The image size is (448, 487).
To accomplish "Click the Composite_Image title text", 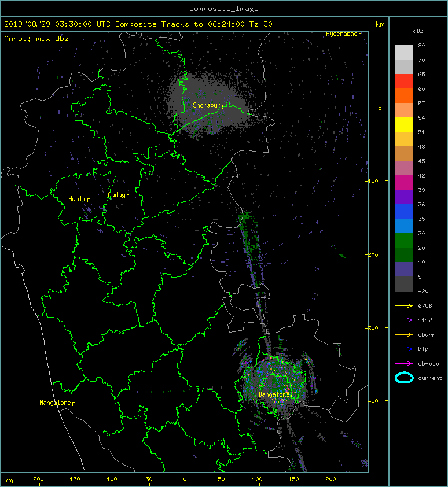I will (x=224, y=9).
